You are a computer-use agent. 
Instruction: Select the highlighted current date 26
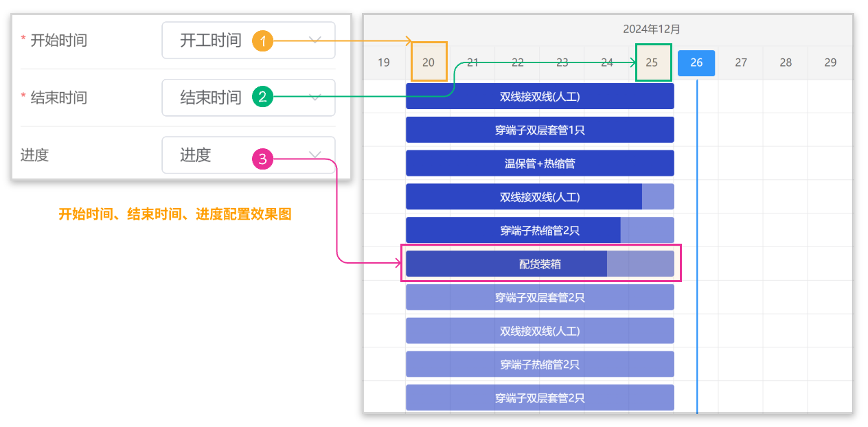696,62
